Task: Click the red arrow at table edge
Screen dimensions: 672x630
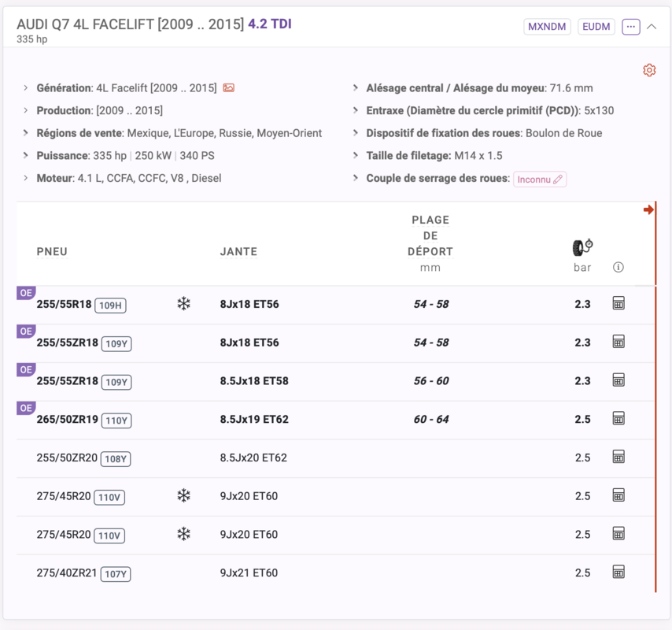Action: 648,209
